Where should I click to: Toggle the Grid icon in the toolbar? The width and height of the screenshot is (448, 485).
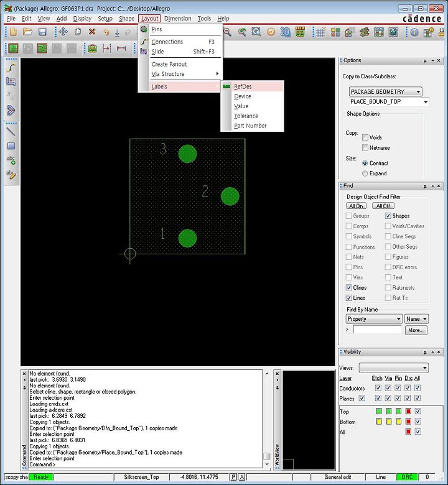pos(320,32)
